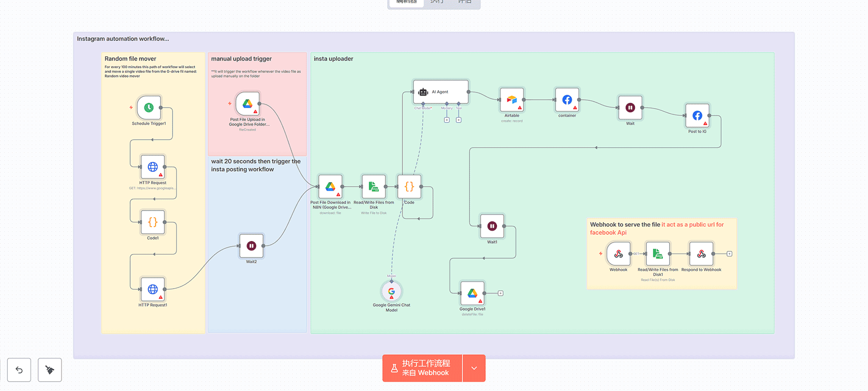Expand the execute workflow trigger dropdown arrow
Viewport: 868px width, 391px height.
pyautogui.click(x=474, y=368)
